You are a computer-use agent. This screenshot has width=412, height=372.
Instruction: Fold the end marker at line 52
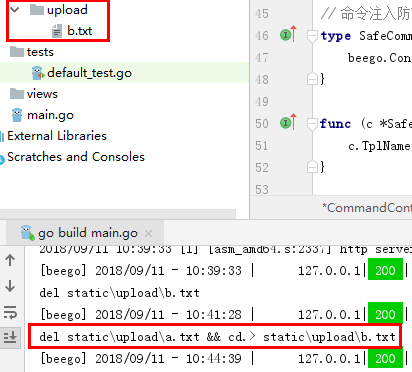click(312, 167)
